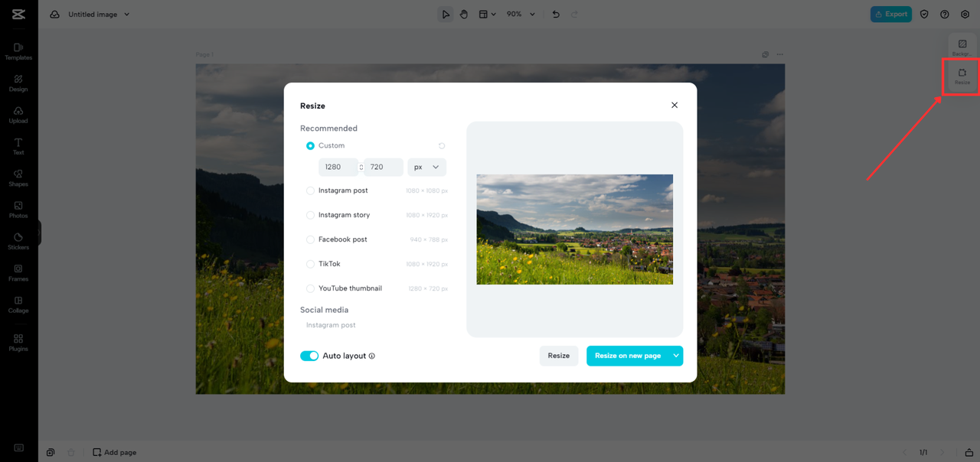Select the TikTok radio option
Viewport: 980px width, 462px height.
coord(310,264)
